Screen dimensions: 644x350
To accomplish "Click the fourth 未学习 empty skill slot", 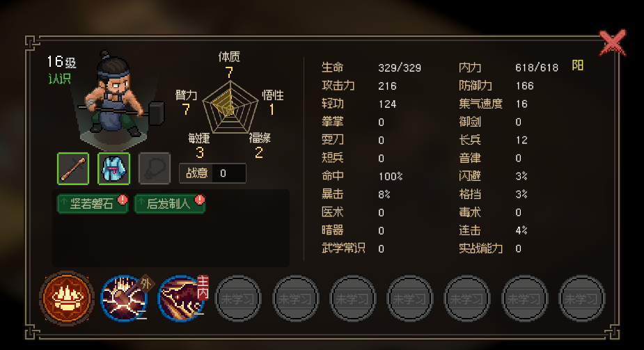I will pyautogui.click(x=410, y=299).
